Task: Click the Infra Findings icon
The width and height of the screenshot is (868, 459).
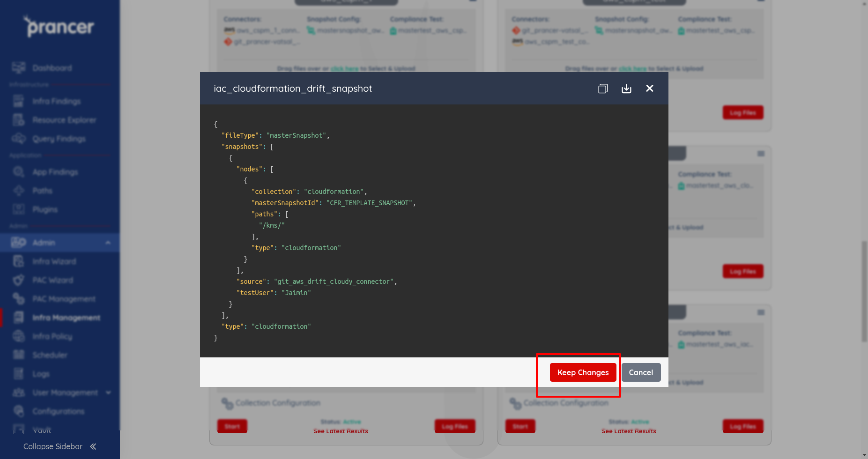Action: (x=18, y=101)
